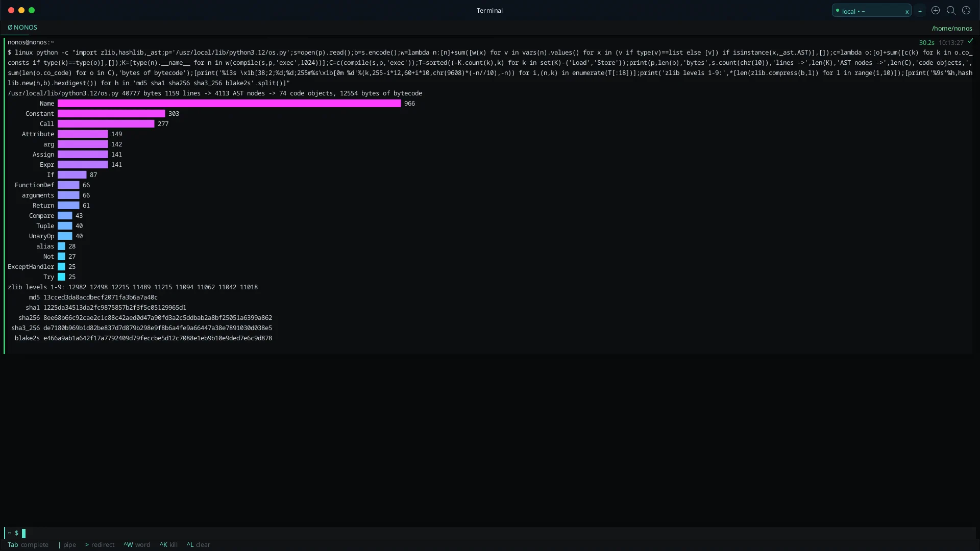The image size is (980, 551).
Task: Click the blake2s hash value
Action: click(158, 338)
